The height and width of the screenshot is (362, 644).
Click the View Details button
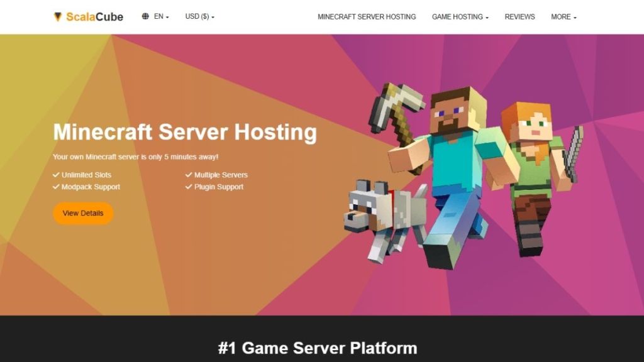pyautogui.click(x=82, y=213)
